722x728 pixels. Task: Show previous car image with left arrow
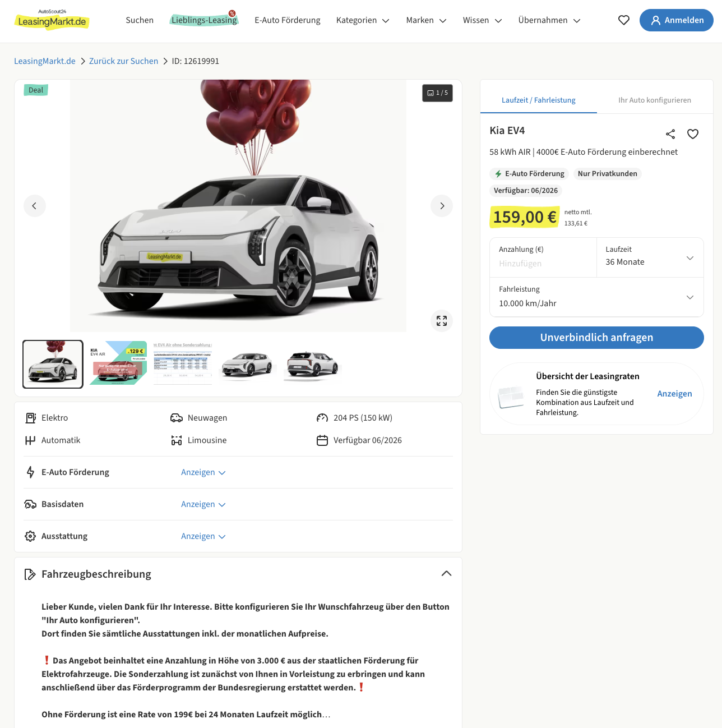35,206
